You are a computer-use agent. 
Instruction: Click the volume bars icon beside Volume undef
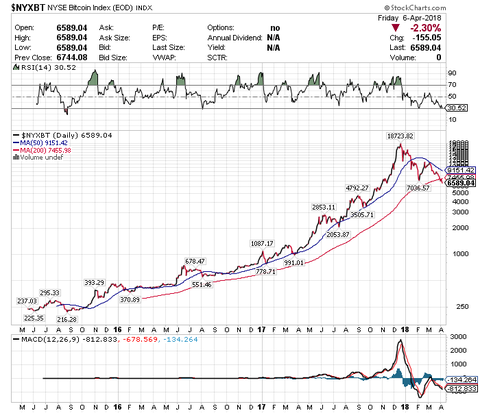tap(16, 157)
